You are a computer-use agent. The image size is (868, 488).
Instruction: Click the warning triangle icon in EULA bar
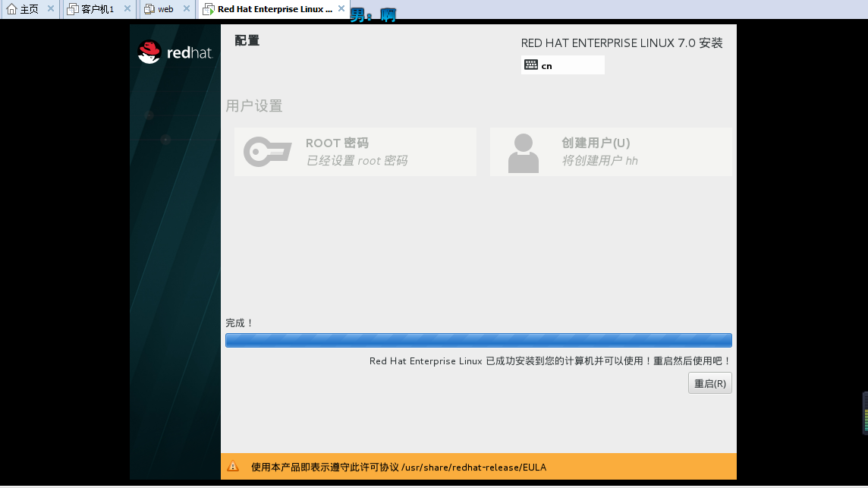[x=233, y=467]
